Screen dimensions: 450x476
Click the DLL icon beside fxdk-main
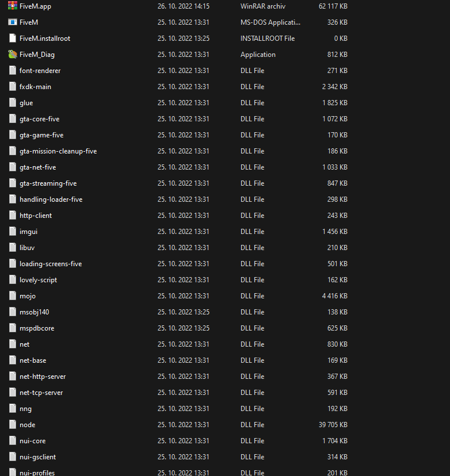pyautogui.click(x=13, y=86)
